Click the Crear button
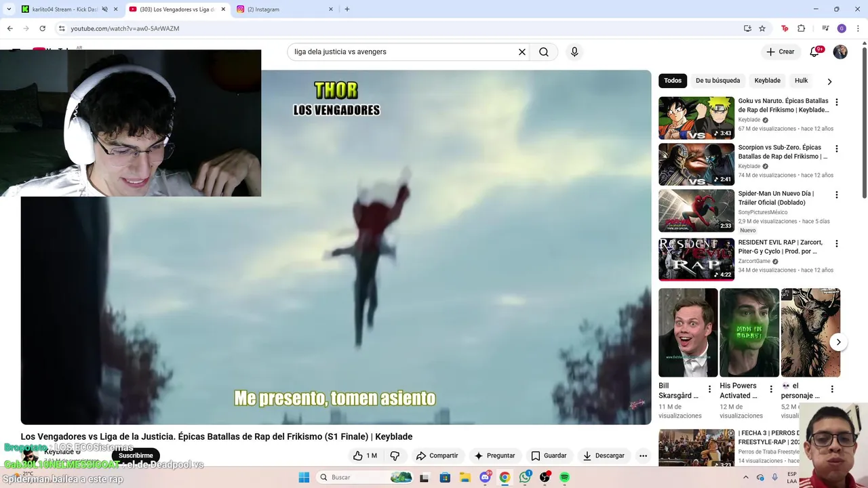This screenshot has width=868, height=488. click(x=780, y=52)
